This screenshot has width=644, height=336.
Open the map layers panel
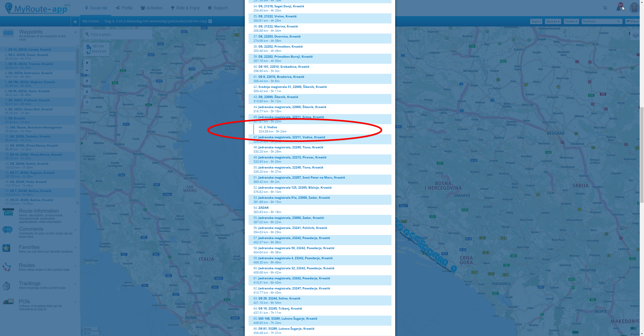coord(635,35)
